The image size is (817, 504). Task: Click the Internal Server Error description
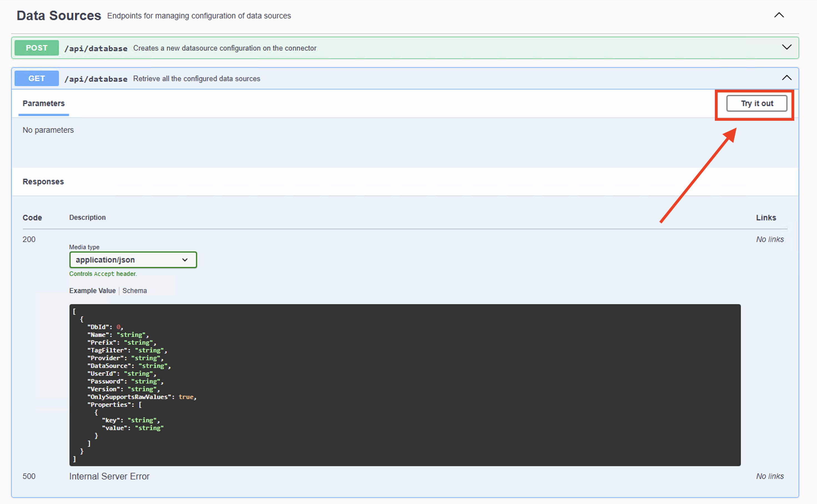click(x=109, y=476)
